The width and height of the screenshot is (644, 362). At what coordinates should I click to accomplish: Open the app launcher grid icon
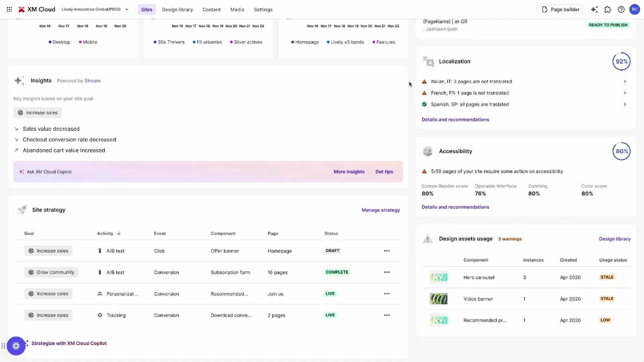(x=9, y=9)
